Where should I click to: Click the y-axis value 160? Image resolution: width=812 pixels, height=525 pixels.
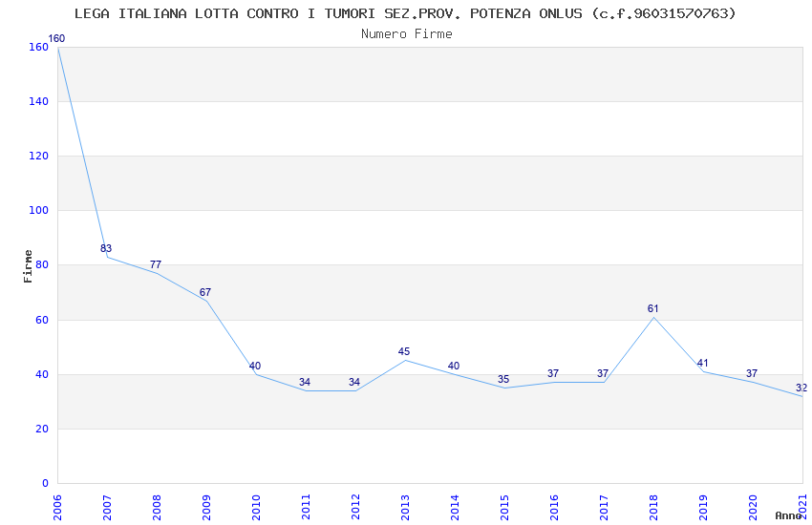point(39,47)
